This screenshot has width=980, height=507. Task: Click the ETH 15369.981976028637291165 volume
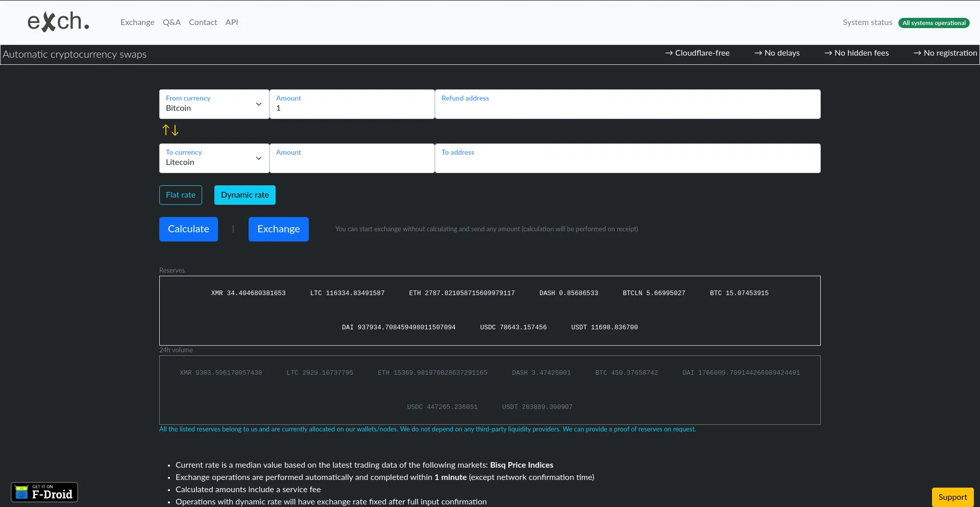click(433, 373)
